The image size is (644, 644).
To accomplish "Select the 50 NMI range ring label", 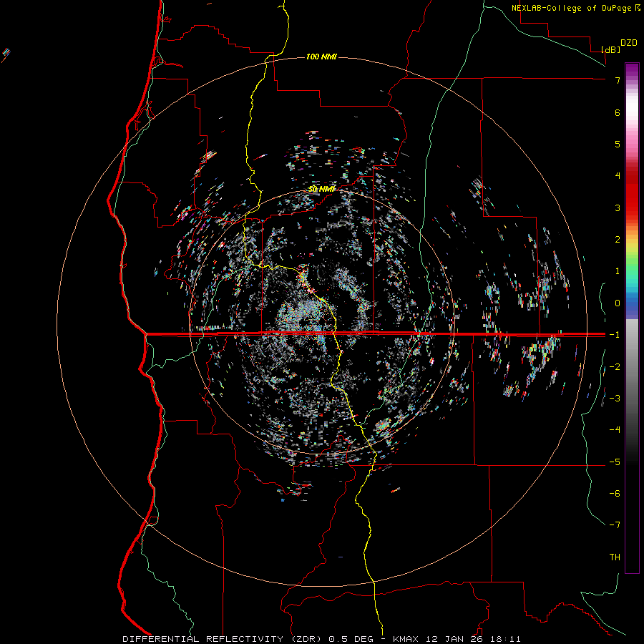I will point(321,189).
